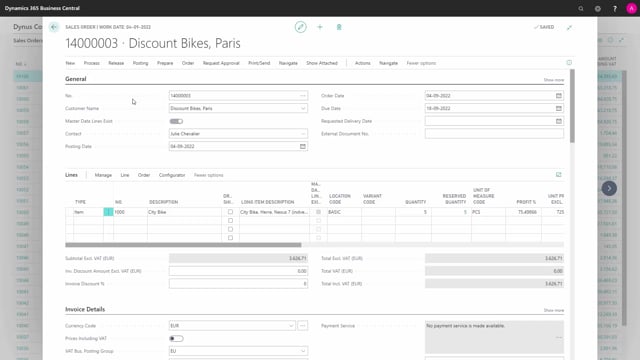Open the Show Attached menu
This screenshot has height=360, width=640.
click(x=322, y=63)
